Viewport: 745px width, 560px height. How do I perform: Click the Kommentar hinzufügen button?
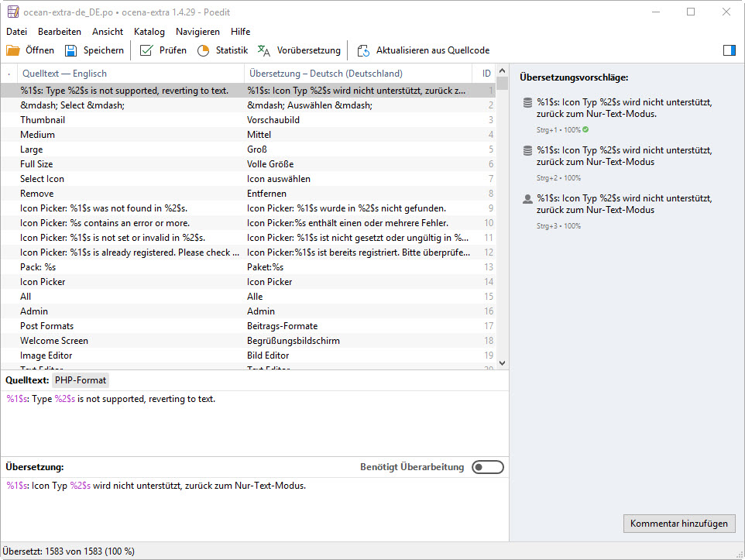679,524
